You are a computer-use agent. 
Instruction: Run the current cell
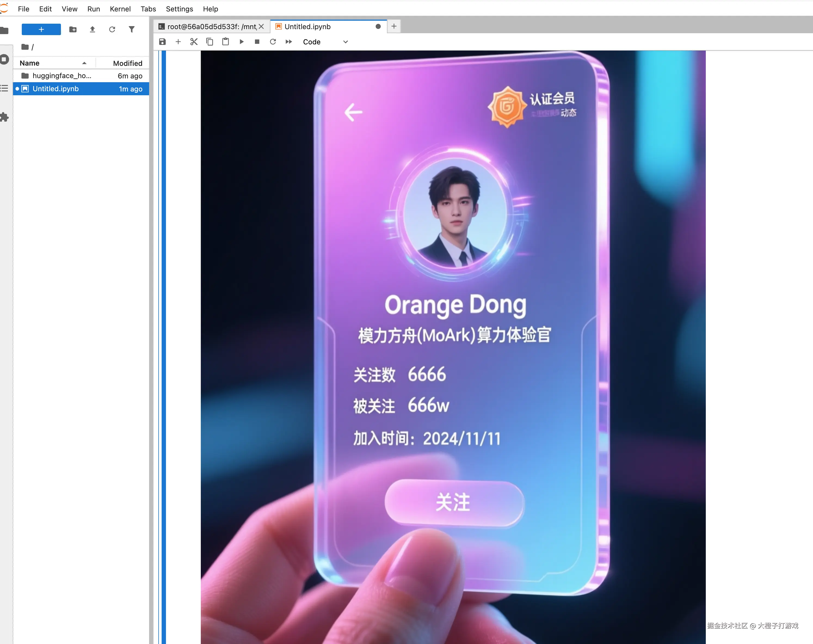(242, 42)
